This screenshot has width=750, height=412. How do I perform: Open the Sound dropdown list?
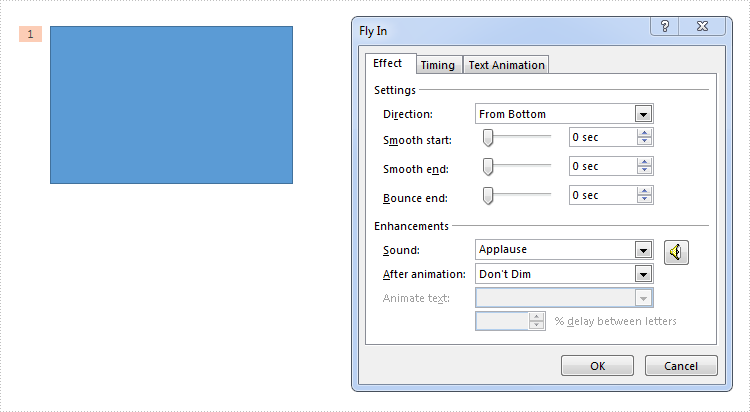pos(643,250)
